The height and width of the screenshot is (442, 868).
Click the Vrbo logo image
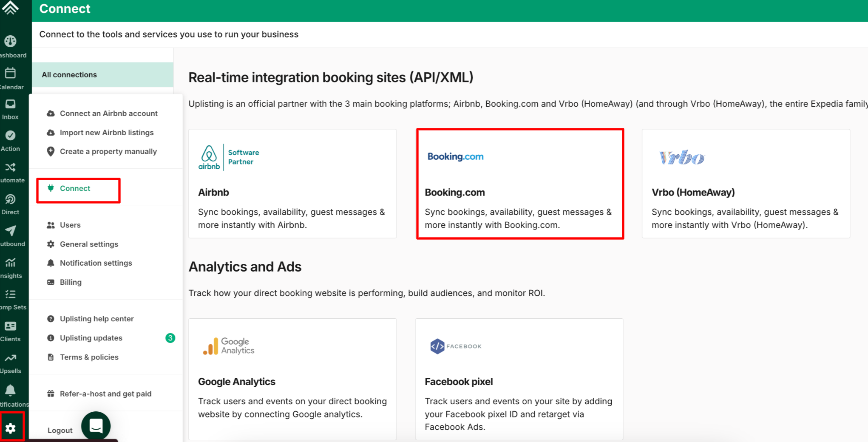coord(681,158)
